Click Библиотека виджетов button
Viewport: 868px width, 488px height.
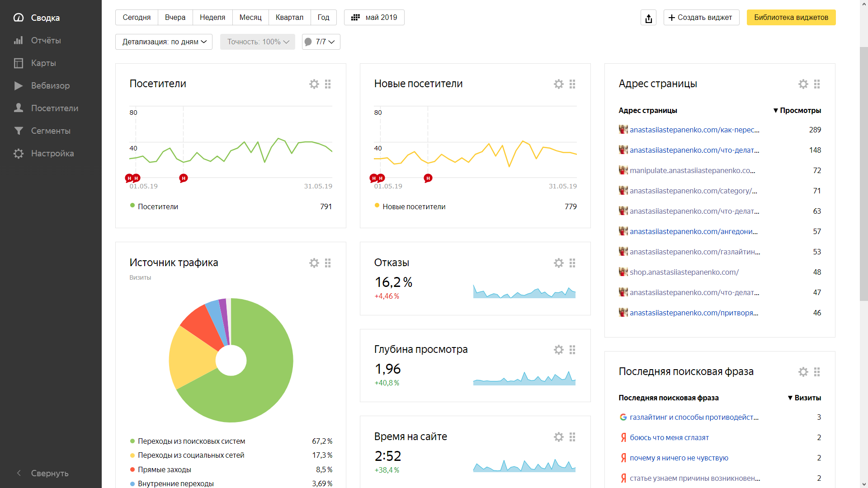point(791,18)
